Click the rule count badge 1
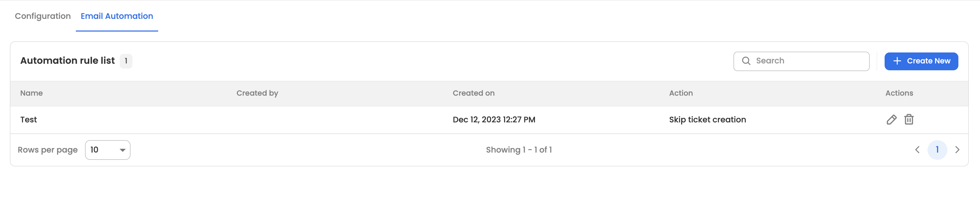Screen dimensions: 980x216 (126, 61)
